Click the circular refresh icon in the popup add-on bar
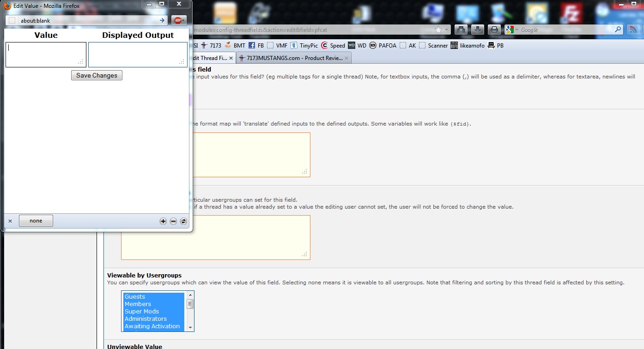Image resolution: width=644 pixels, height=349 pixels. coord(183,221)
